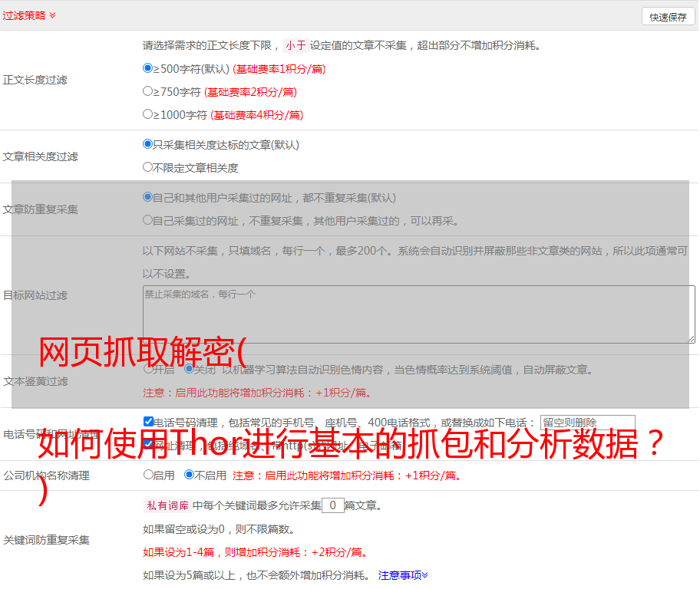Choose the ≥1000字符 length option
Viewport: 700px width, 589px height.
click(x=147, y=114)
